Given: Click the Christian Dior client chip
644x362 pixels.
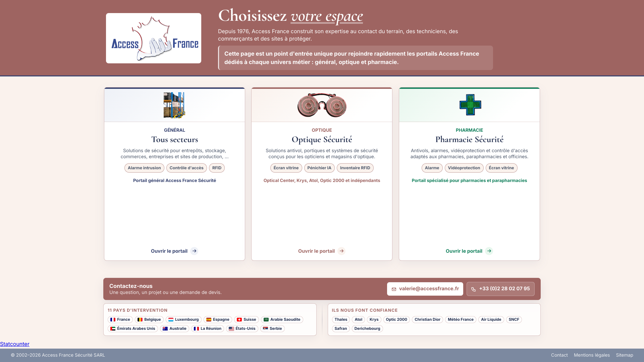Looking at the screenshot, I should coord(427,320).
